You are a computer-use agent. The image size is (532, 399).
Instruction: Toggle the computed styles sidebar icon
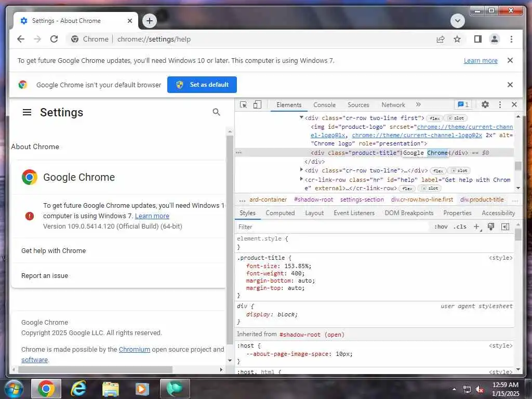point(505,227)
